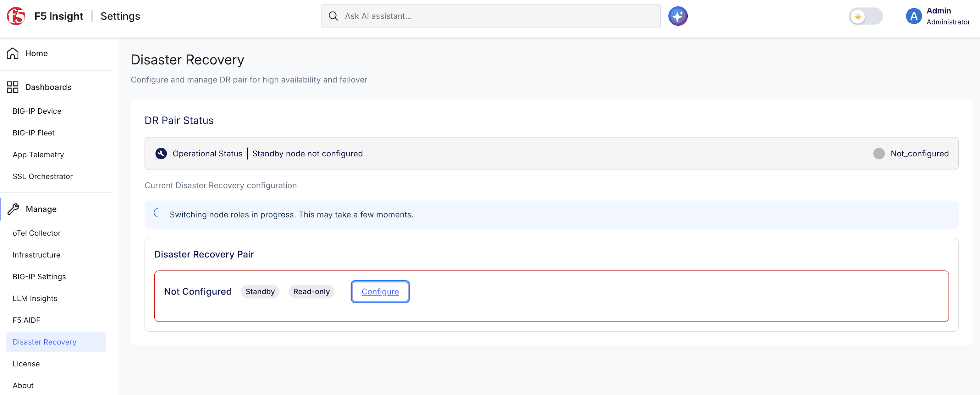Click the gray Not_configured status dot
The width and height of the screenshot is (980, 395).
click(x=879, y=154)
